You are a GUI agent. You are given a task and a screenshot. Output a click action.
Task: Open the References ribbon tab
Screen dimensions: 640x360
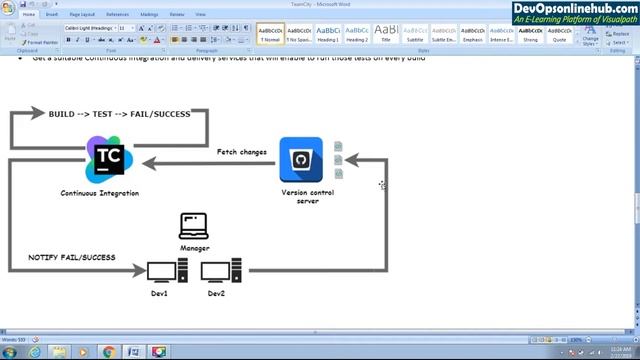click(118, 14)
